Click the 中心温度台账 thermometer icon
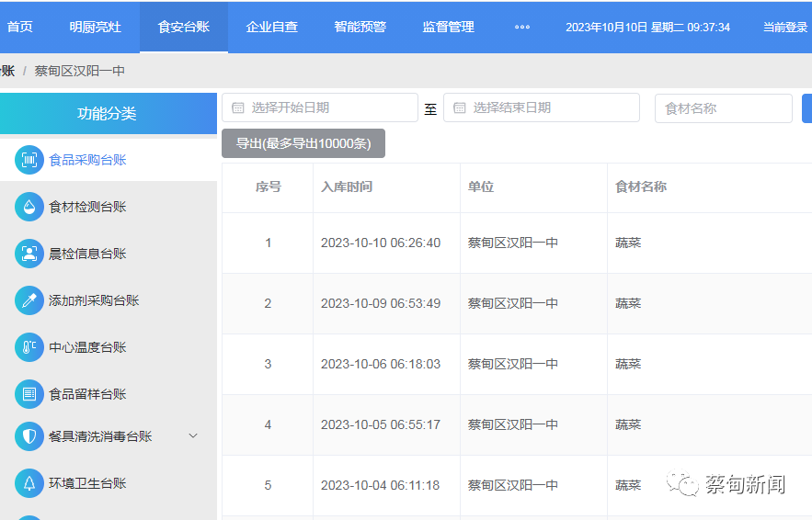Image resolution: width=812 pixels, height=520 pixels. tap(29, 347)
